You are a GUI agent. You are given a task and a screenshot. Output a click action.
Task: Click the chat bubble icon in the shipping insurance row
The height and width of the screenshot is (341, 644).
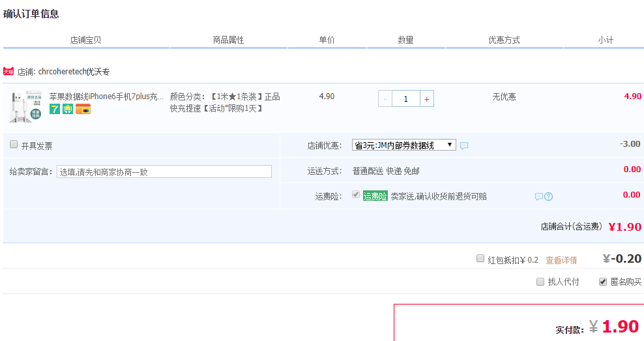[x=538, y=196]
